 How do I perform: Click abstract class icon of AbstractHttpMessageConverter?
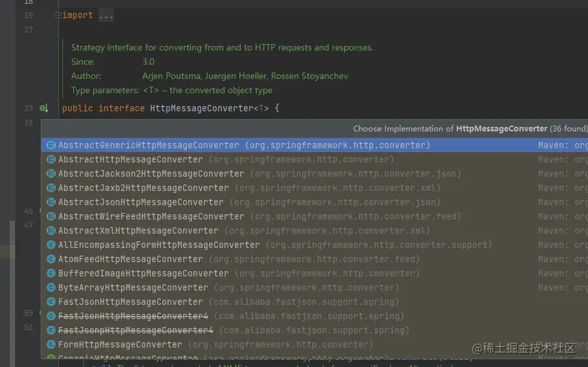coord(51,159)
